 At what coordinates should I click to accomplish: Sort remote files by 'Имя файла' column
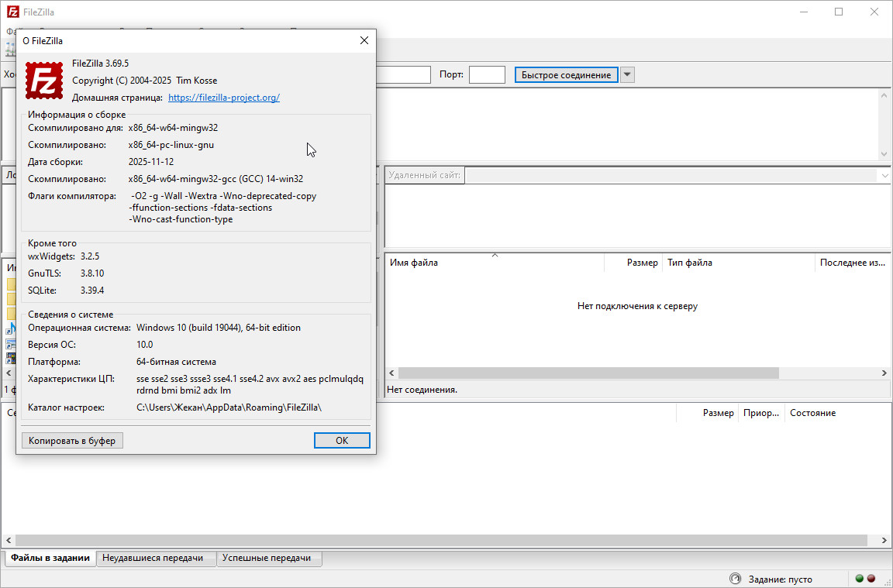tap(414, 263)
